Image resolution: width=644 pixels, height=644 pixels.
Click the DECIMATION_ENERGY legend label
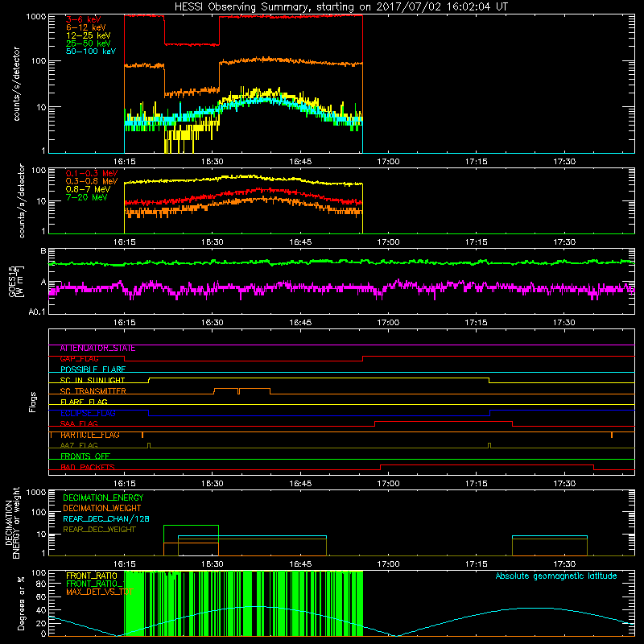tap(103, 497)
